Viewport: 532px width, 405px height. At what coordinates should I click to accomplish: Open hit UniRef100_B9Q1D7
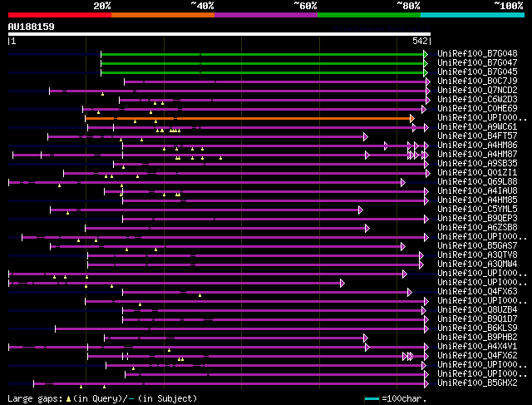(477, 319)
